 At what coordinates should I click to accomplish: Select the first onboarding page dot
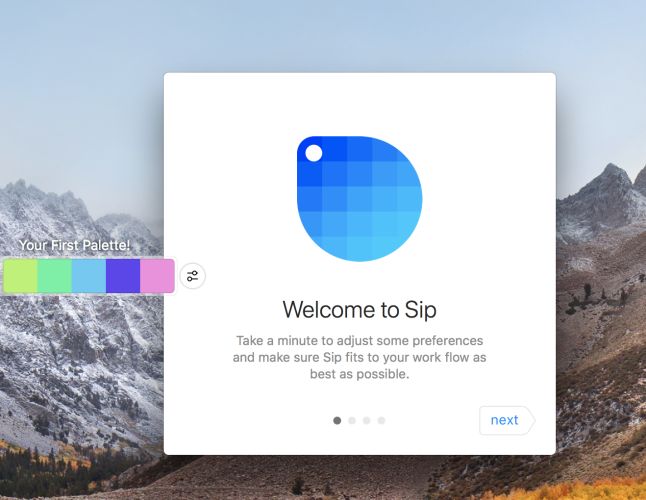pyautogui.click(x=337, y=421)
